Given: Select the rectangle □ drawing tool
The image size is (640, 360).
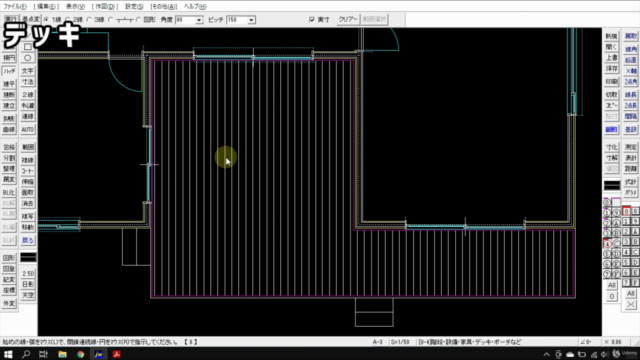Looking at the screenshot, I should 28,46.
